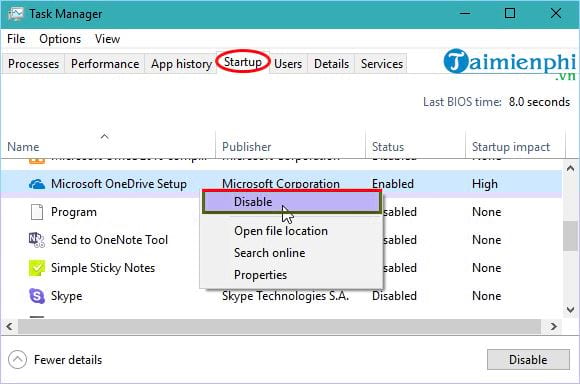This screenshot has width=580, height=384.
Task: Click the Last BIOS time 8.0 seconds value
Action: click(539, 102)
